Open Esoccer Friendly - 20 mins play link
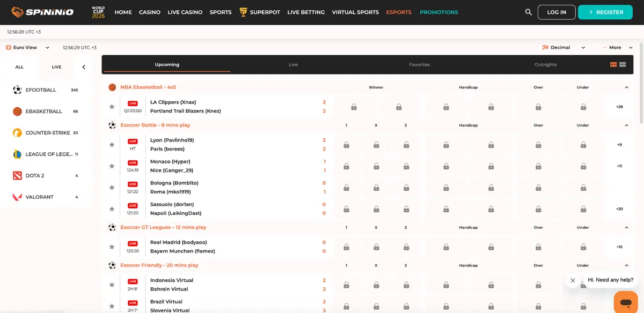This screenshot has width=644, height=313. pos(159,265)
